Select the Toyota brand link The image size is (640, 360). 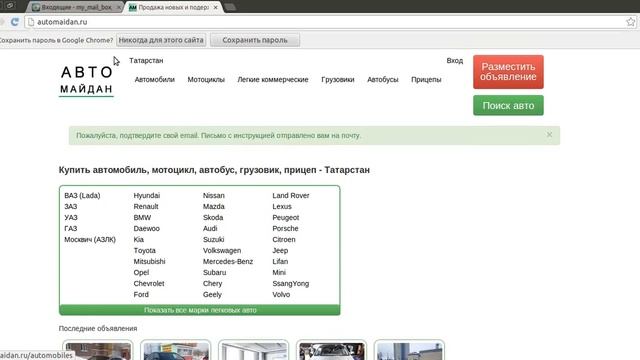tap(144, 251)
